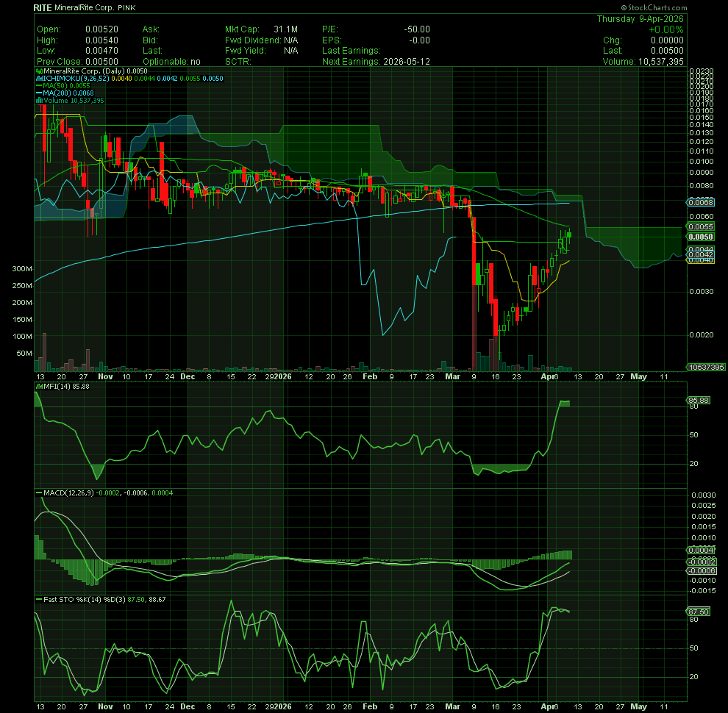Click the SCTR label

click(x=238, y=62)
